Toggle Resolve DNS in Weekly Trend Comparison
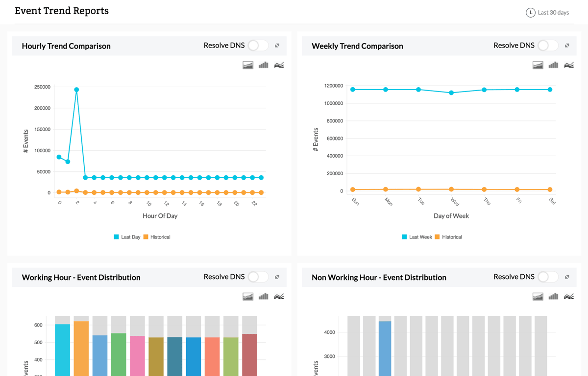588x376 pixels. (548, 46)
